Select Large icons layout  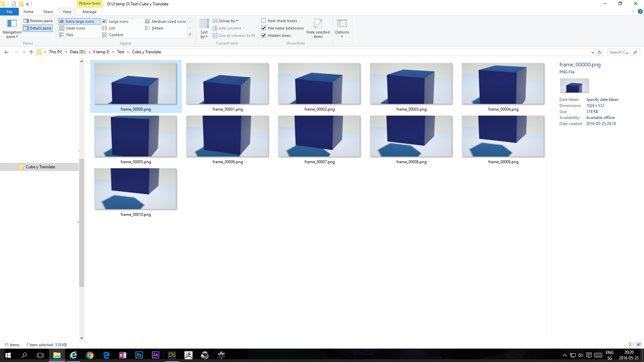click(x=118, y=21)
